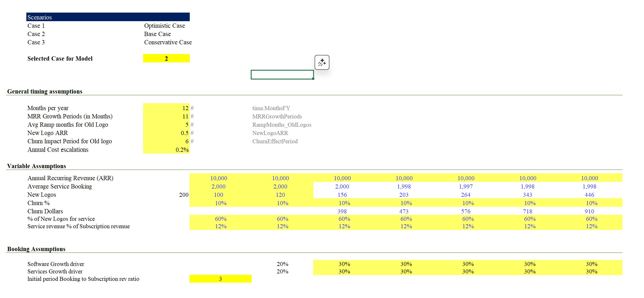Select the Conservative Case label for Case 3

tap(168, 42)
